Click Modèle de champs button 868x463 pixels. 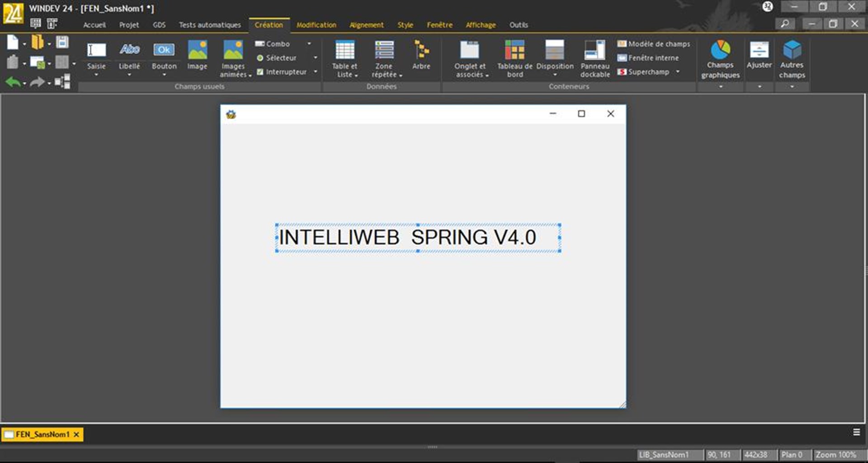654,44
